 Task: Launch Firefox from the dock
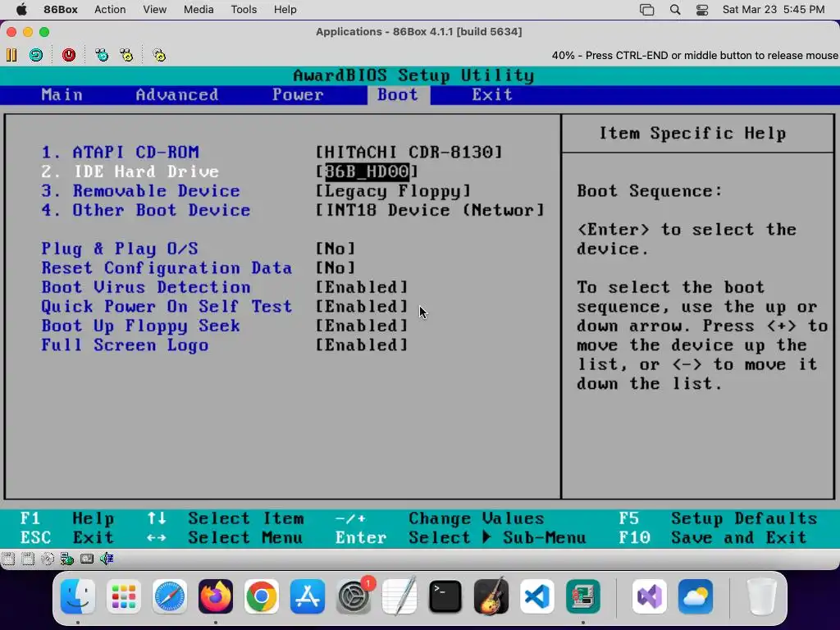click(x=216, y=596)
